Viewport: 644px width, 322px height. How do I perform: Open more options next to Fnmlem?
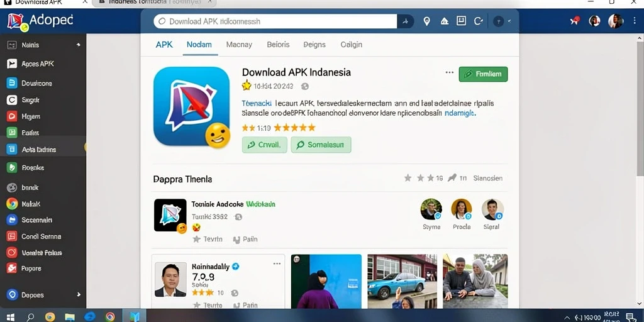[x=449, y=73]
